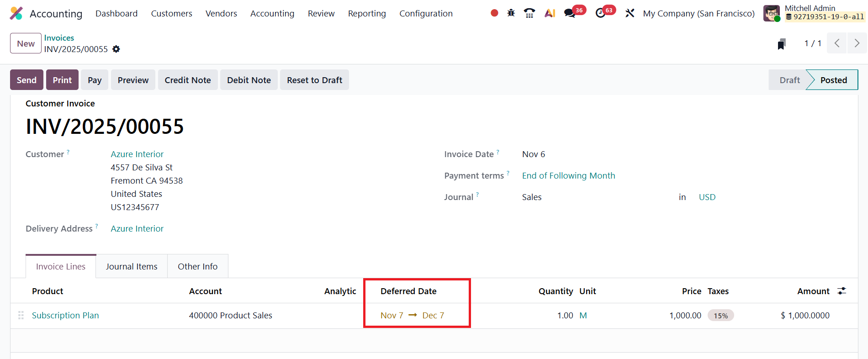Show activities clock with 63 pending
The width and height of the screenshot is (868, 359).
[601, 13]
